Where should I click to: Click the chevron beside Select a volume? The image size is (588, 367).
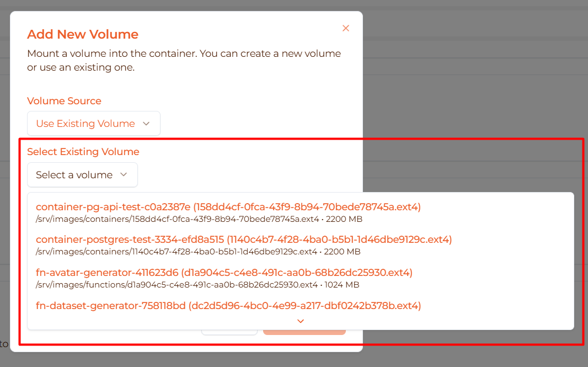pyautogui.click(x=124, y=175)
